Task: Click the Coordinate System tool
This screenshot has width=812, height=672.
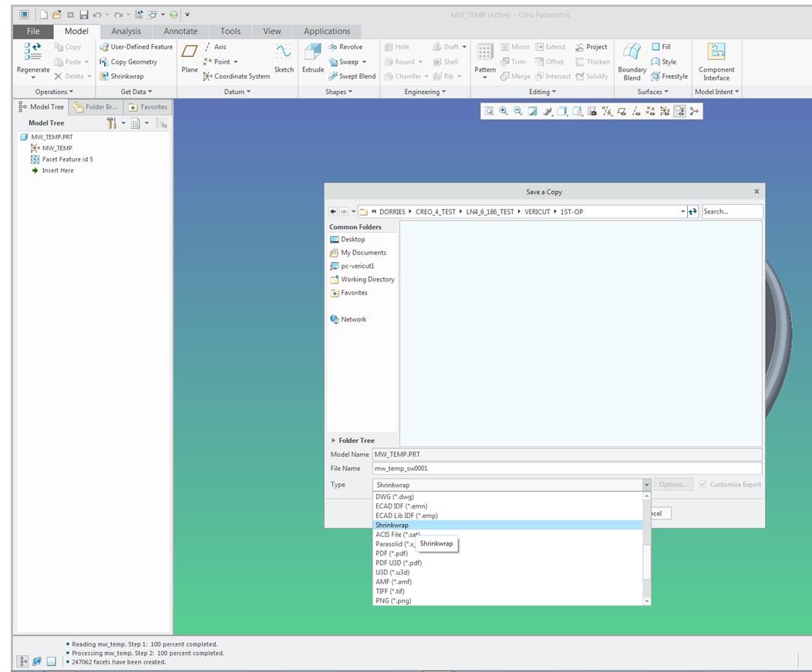Action: point(237,76)
